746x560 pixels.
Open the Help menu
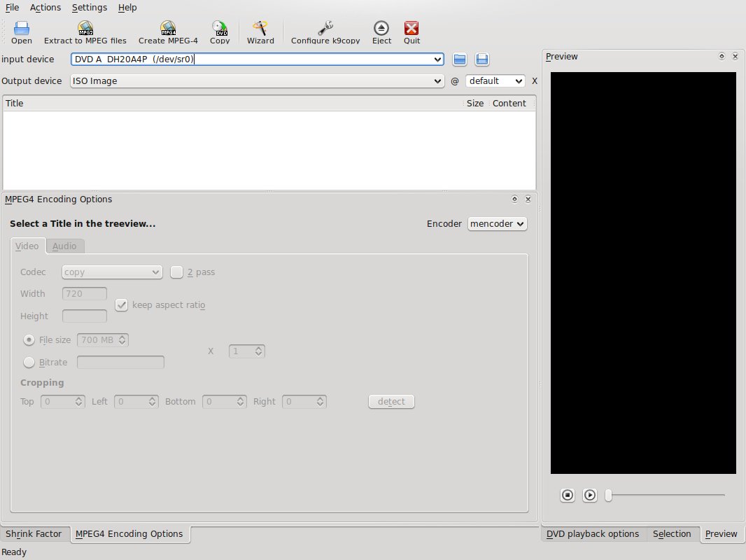pyautogui.click(x=127, y=8)
